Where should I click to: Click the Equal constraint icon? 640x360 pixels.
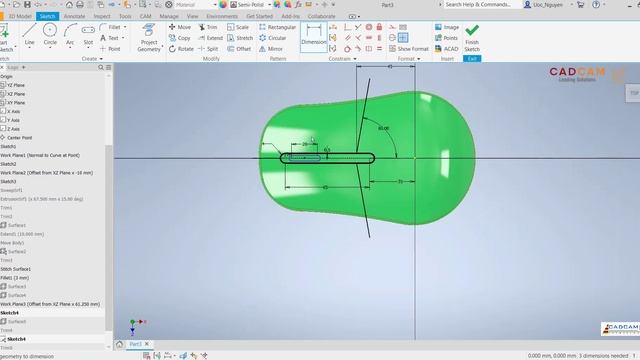pyautogui.click(x=379, y=49)
